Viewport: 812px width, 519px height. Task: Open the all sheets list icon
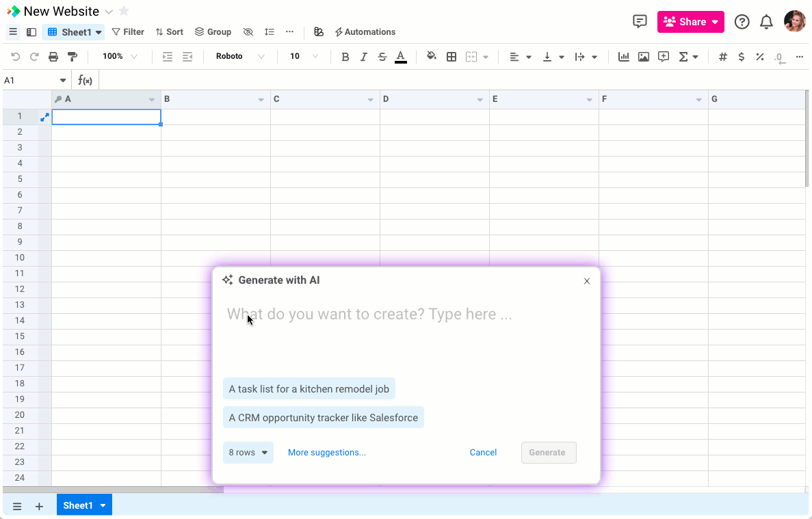[17, 507]
